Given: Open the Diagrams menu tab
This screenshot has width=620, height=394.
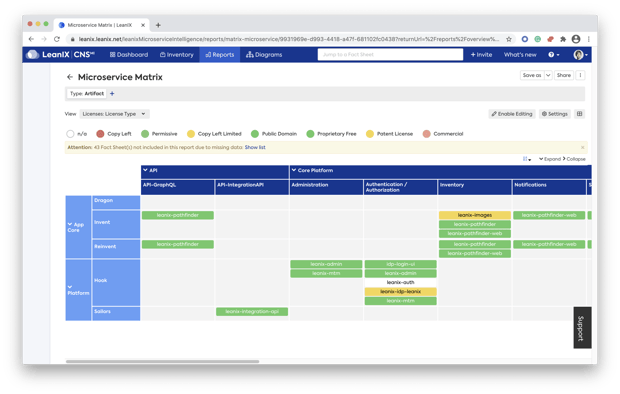Looking at the screenshot, I should coord(264,55).
